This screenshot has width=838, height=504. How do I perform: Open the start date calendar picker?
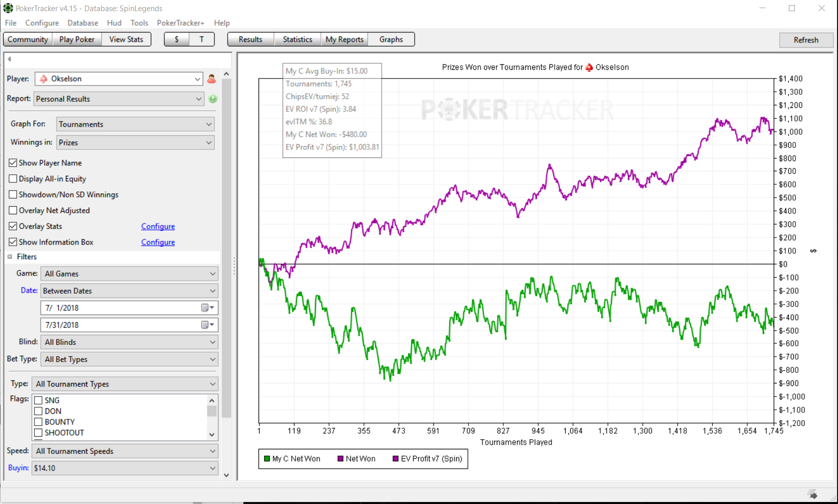207,307
